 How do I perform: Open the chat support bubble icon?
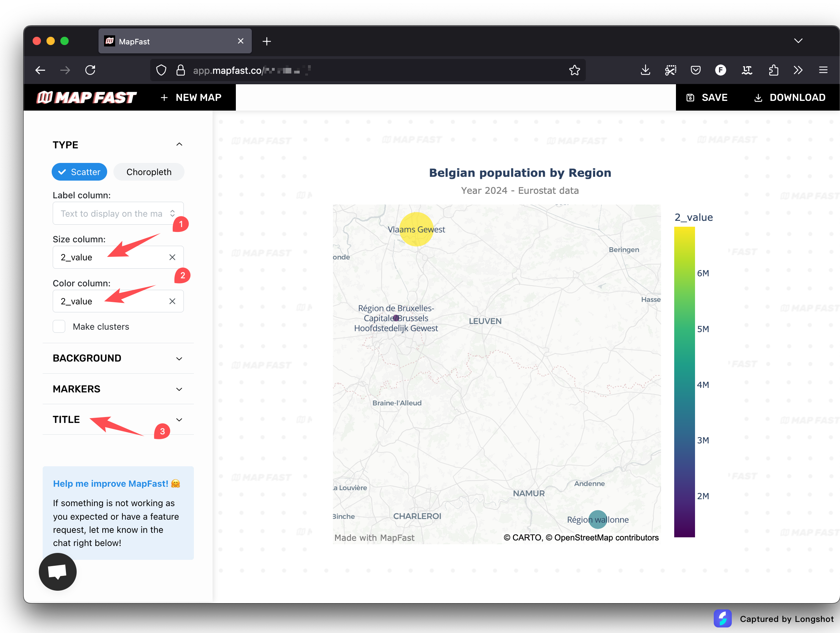[57, 571]
